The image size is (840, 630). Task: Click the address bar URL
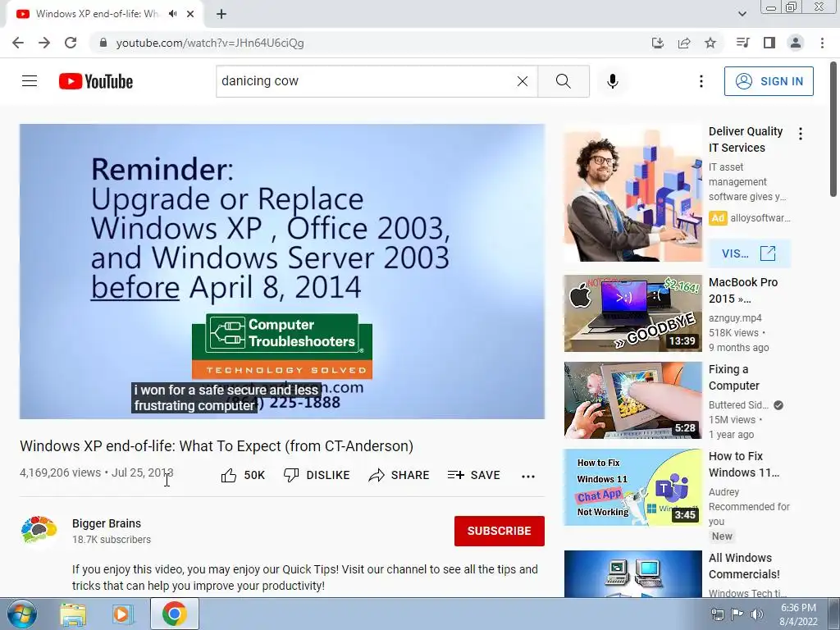[210, 43]
